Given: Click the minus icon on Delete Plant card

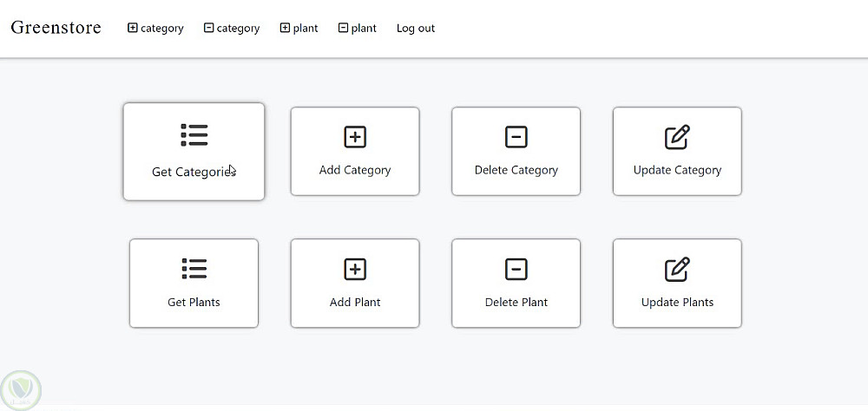Looking at the screenshot, I should [516, 270].
